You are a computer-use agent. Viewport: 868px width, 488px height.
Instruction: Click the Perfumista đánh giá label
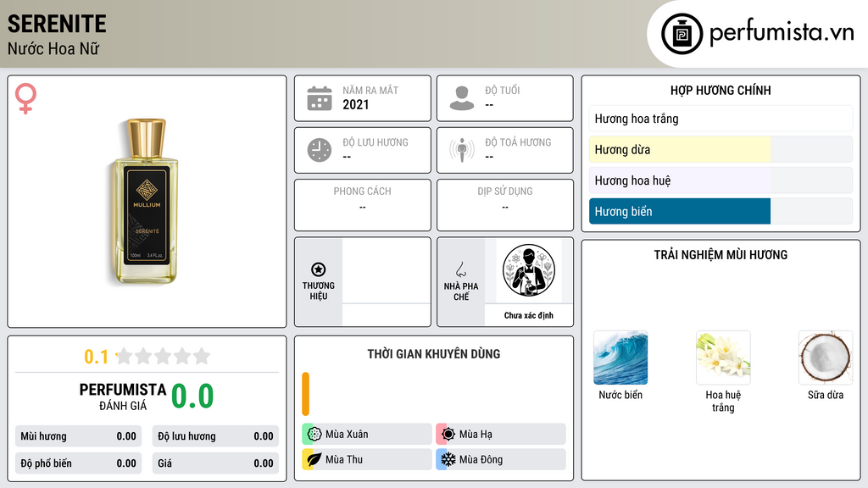pos(123,396)
